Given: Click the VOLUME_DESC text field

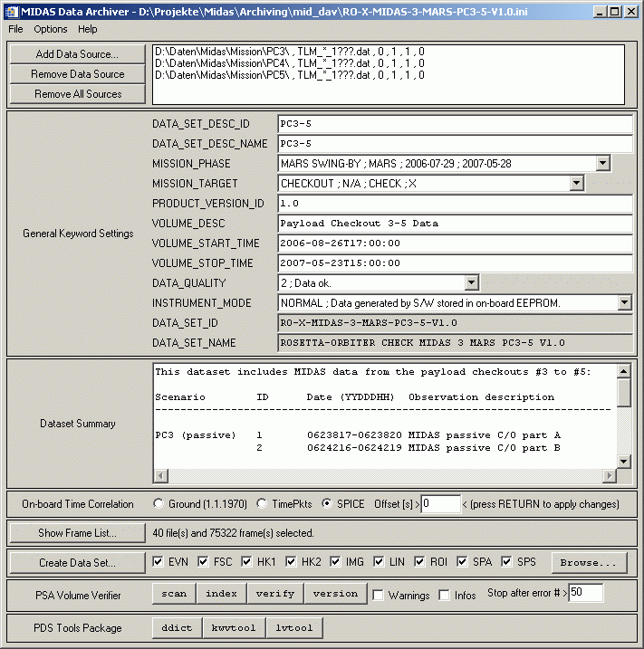Looking at the screenshot, I should (454, 224).
